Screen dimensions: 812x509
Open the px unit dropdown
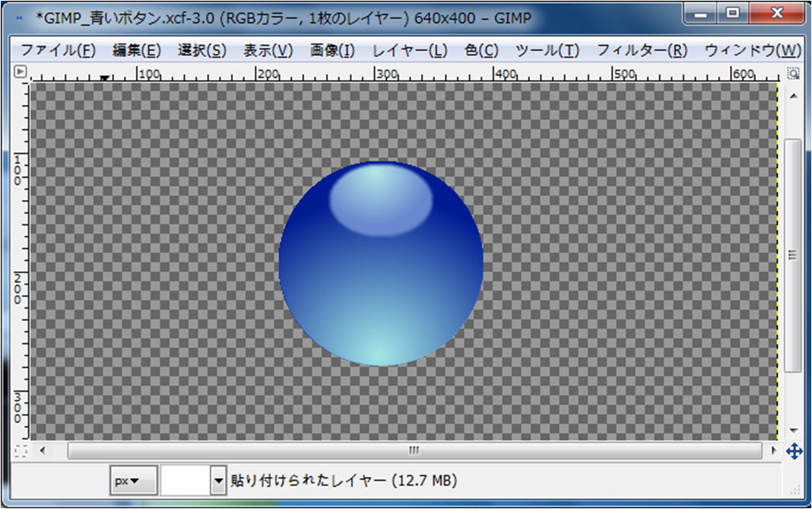pos(133,481)
